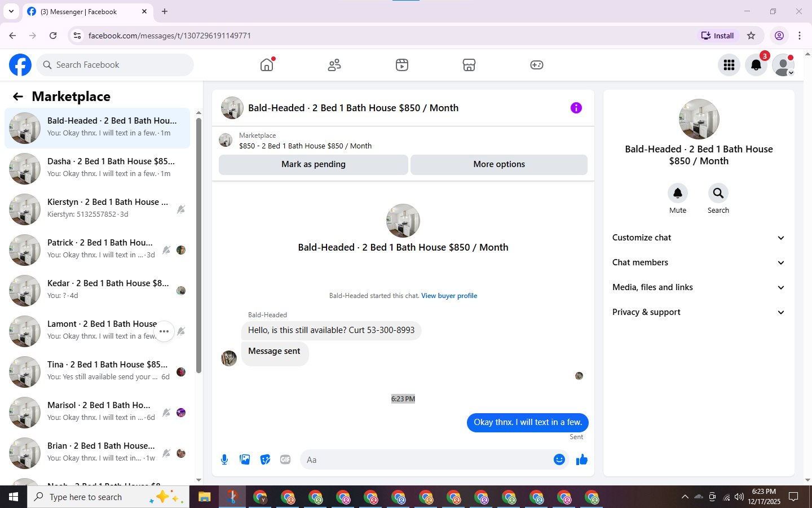Screen dimensions: 812x508
Task: Open the Gaming controller icon
Action: click(x=537, y=65)
